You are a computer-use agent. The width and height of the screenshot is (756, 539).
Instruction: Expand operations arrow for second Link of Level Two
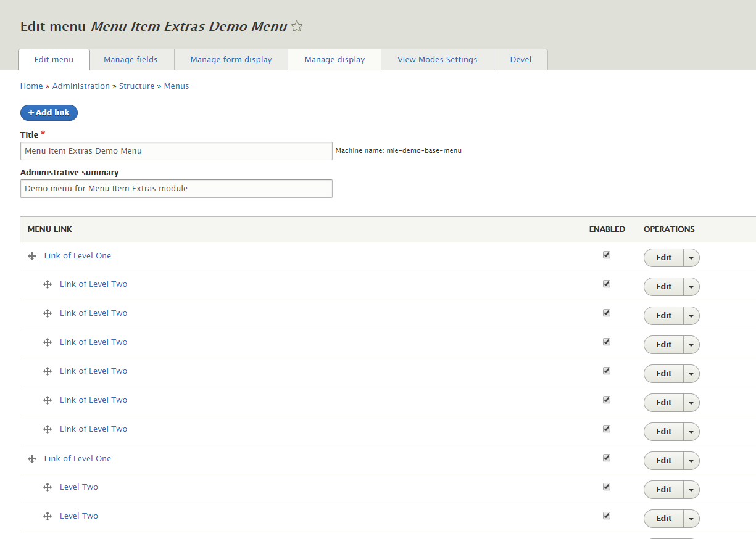pos(691,316)
